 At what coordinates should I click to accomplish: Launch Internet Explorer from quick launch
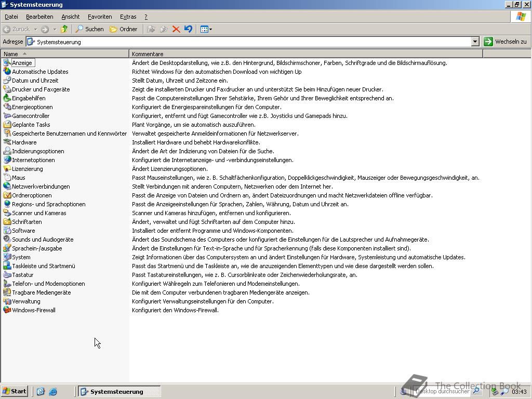point(53,392)
